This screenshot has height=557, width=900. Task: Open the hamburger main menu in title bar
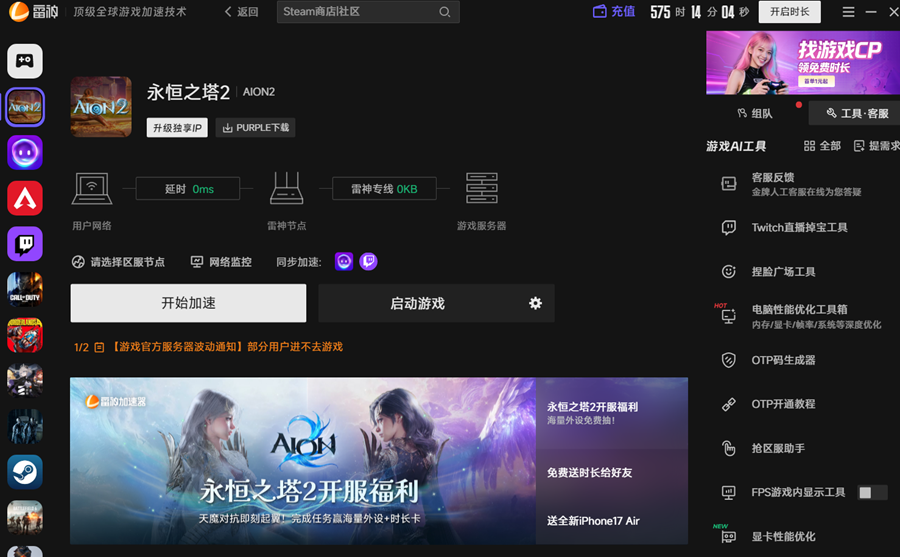pos(849,12)
